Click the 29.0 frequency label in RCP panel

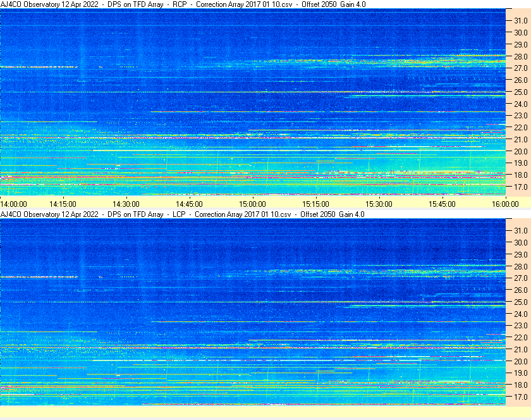520,45
